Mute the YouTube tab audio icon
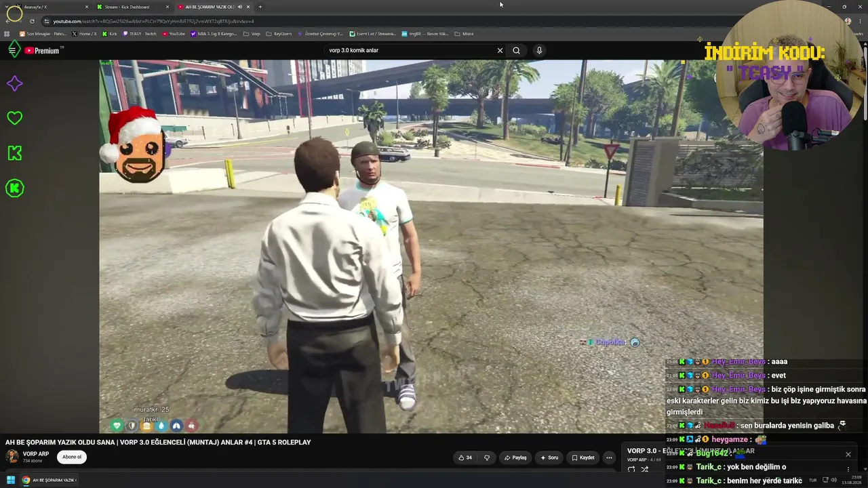 pos(239,7)
